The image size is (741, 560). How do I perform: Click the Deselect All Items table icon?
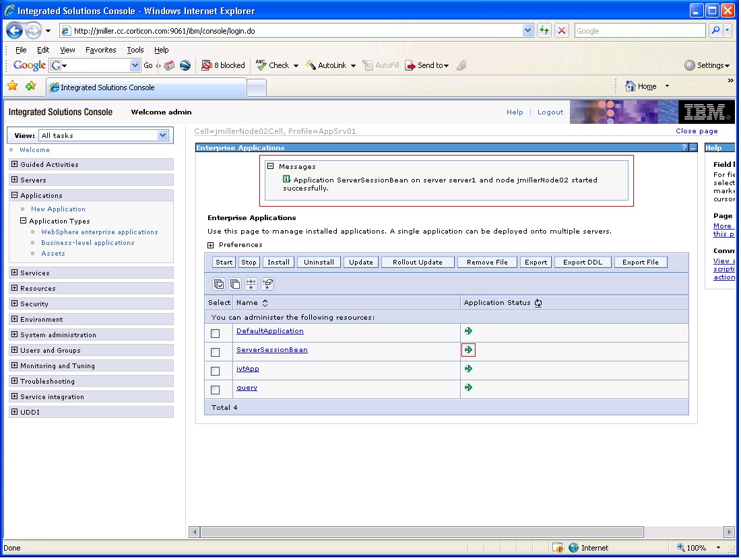235,284
